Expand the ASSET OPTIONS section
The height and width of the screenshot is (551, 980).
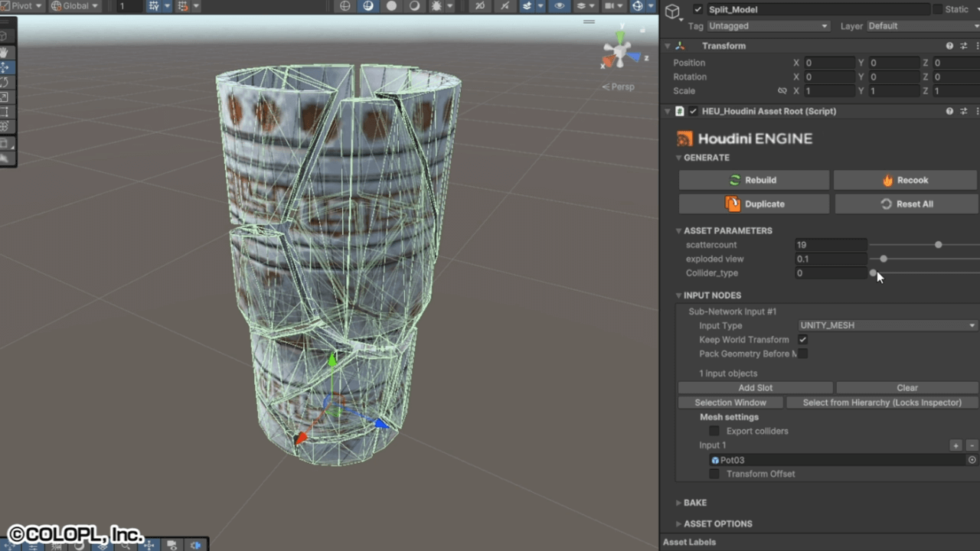pos(678,524)
